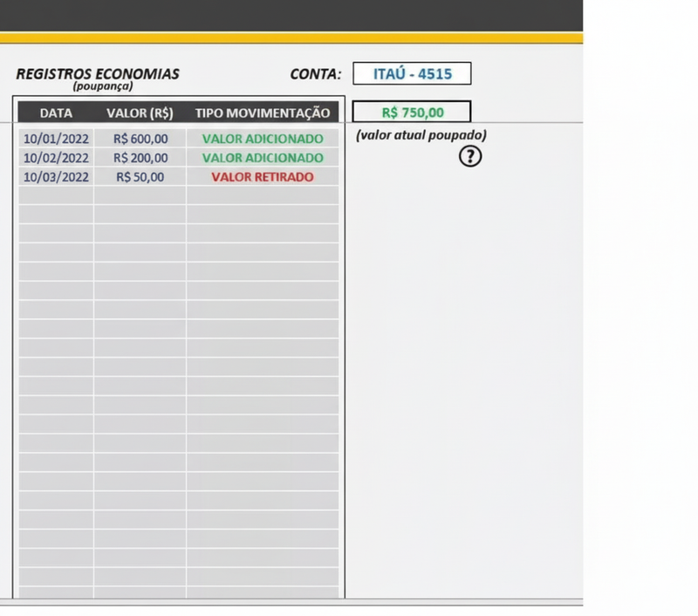Click the R$ 600,00 value cell
Viewport: 698px width, 616px height.
coord(140,139)
